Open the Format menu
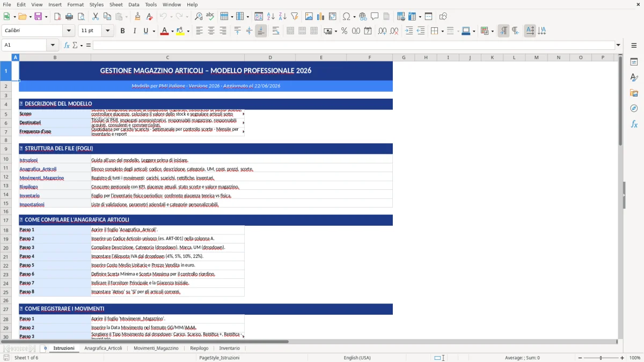 (x=76, y=4)
